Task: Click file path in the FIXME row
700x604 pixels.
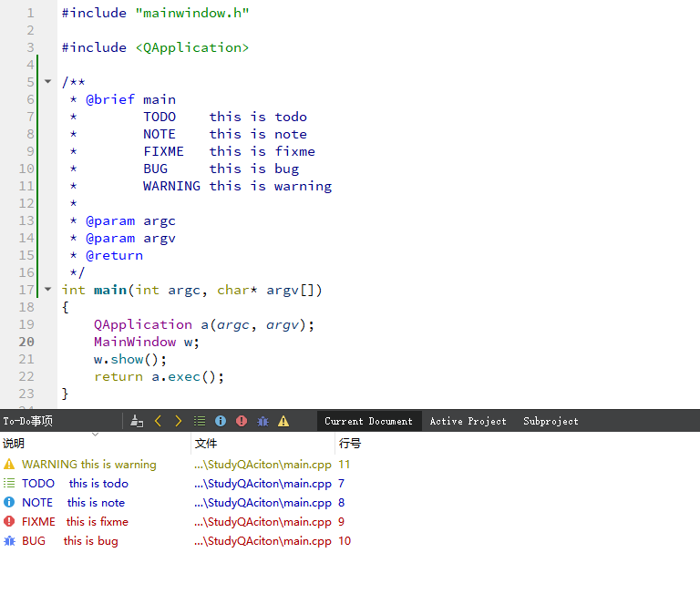Action: tap(262, 522)
